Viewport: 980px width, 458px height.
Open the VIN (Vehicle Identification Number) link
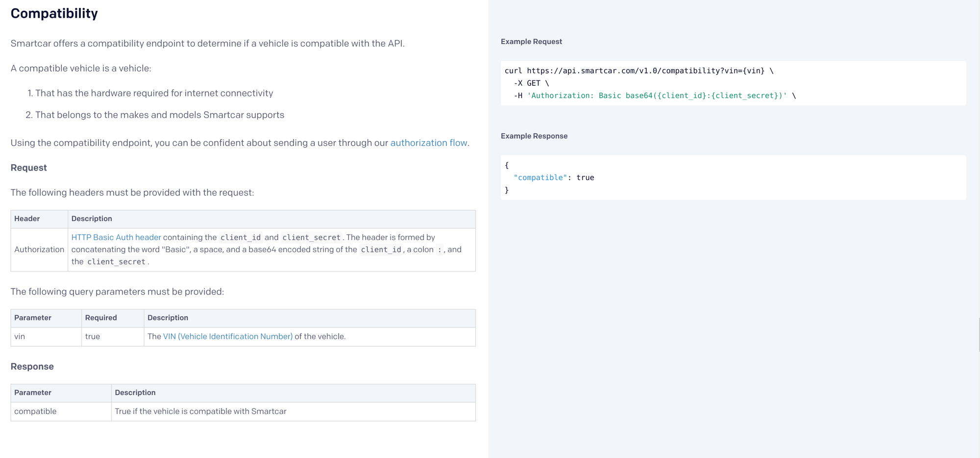(228, 337)
